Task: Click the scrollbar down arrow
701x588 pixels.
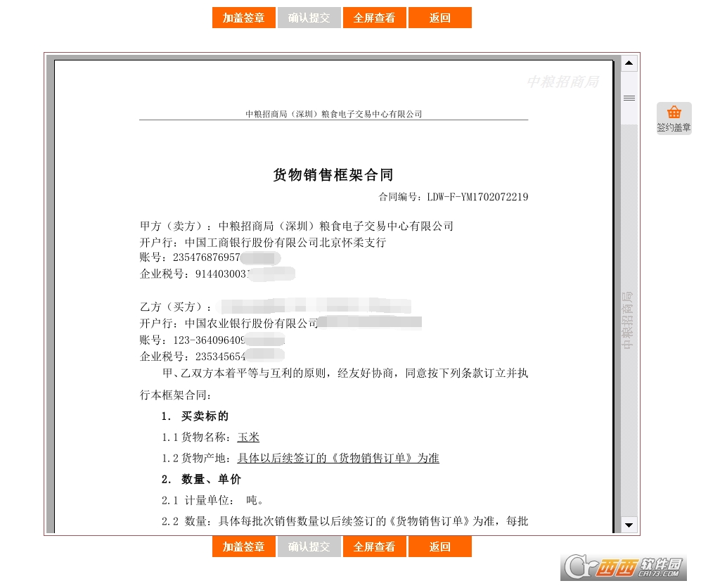Action: pyautogui.click(x=629, y=525)
